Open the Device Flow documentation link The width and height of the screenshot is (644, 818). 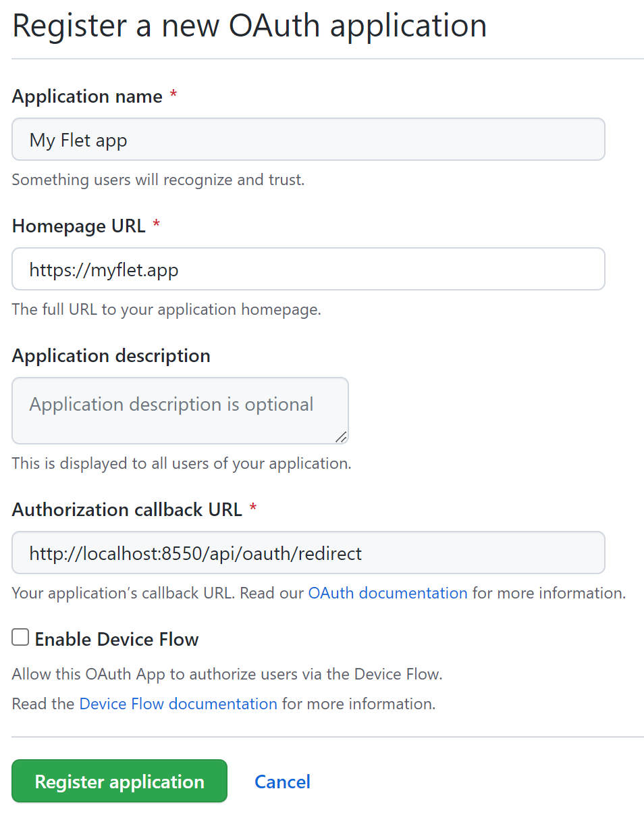(x=178, y=703)
